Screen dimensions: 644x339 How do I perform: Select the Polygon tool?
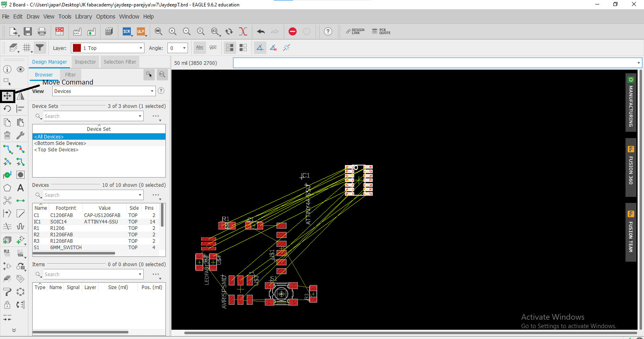tap(7, 188)
